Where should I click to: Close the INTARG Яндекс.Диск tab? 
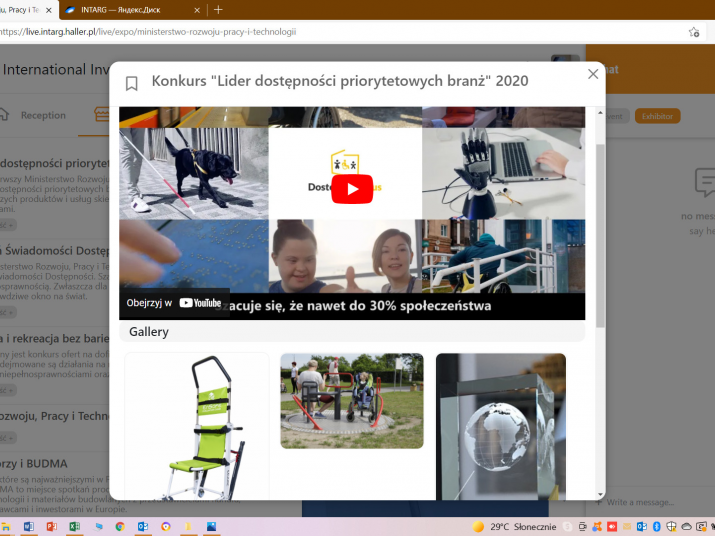[x=197, y=9]
